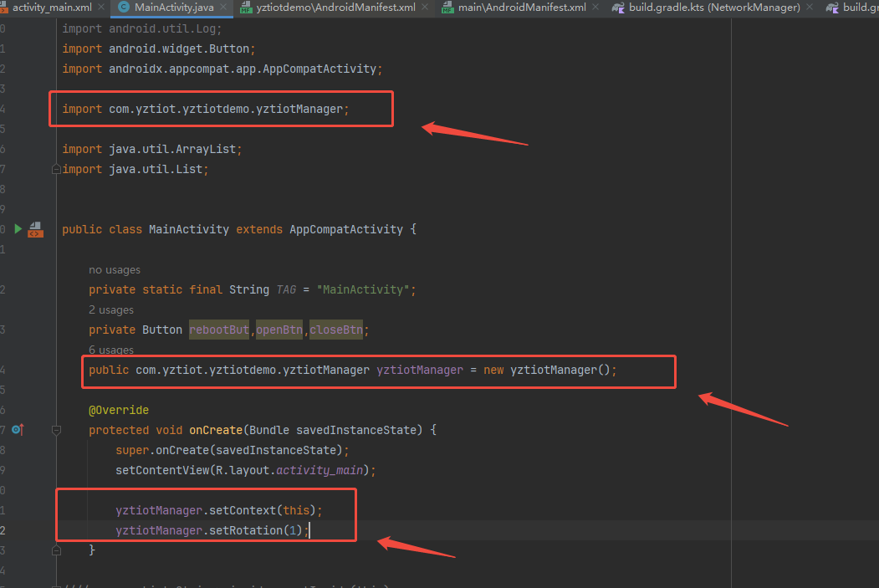Click the related XML layout gutter icon
879x588 pixels.
point(35,229)
